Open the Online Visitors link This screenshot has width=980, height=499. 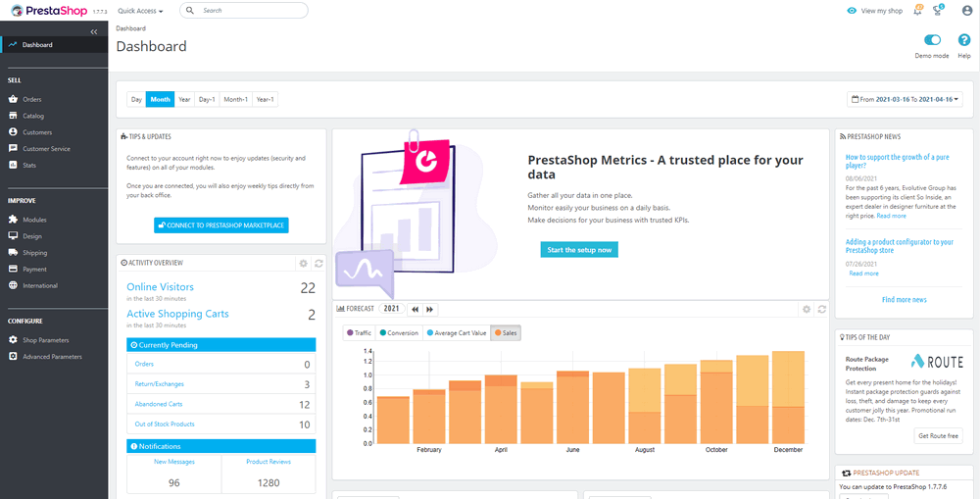(160, 287)
